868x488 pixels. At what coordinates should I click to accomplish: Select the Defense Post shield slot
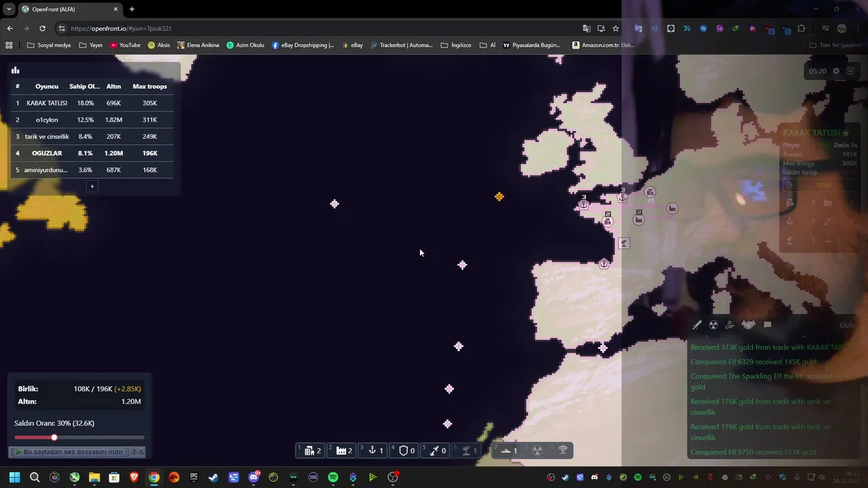404,451
